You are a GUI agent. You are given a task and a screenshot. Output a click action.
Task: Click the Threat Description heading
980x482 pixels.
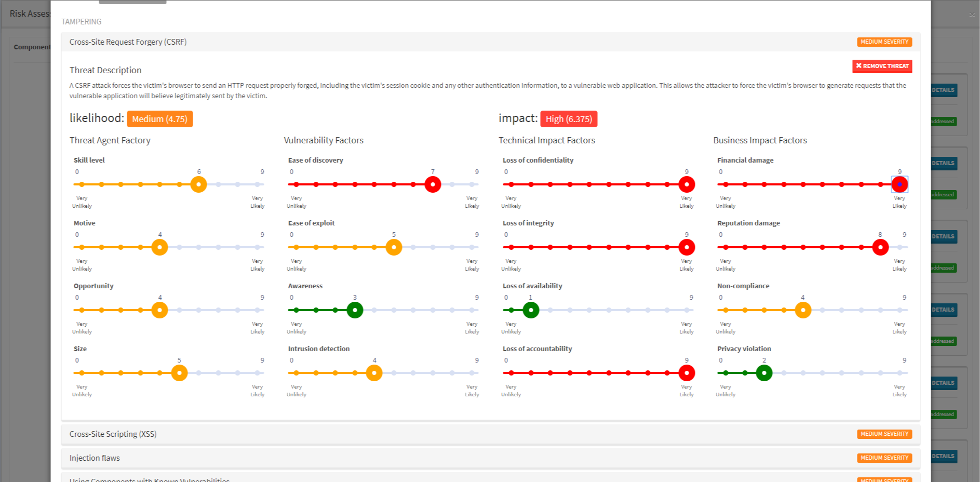pyautogui.click(x=105, y=70)
